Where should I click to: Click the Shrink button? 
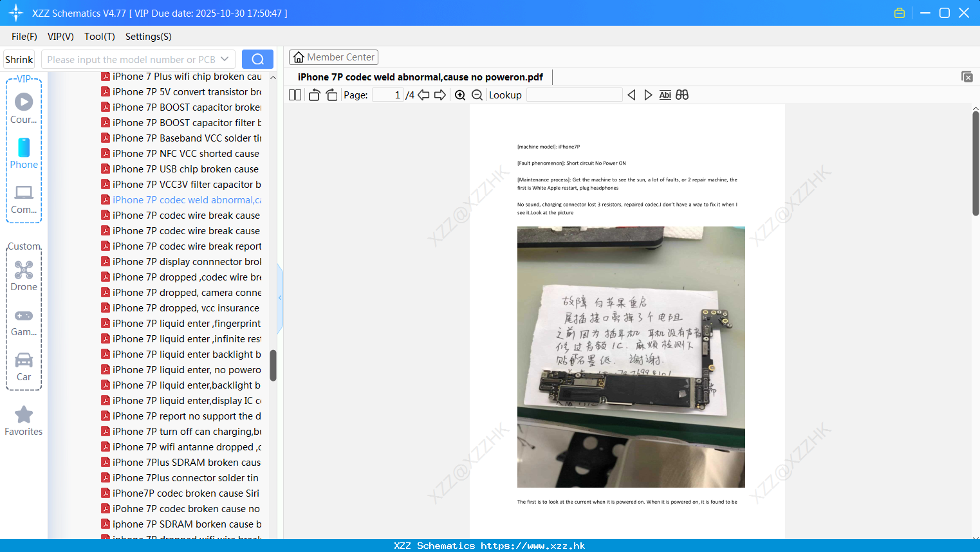coord(19,59)
